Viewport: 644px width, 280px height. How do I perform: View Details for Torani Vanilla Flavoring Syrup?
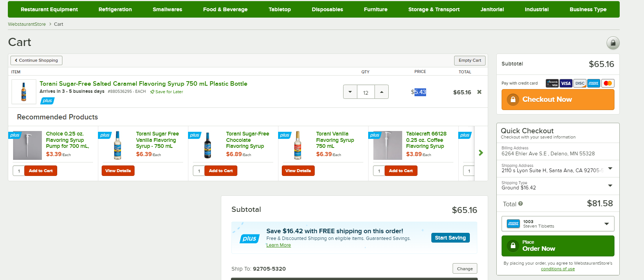pos(298,171)
